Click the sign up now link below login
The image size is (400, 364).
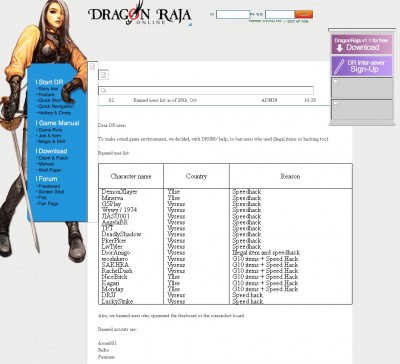[x=298, y=21]
